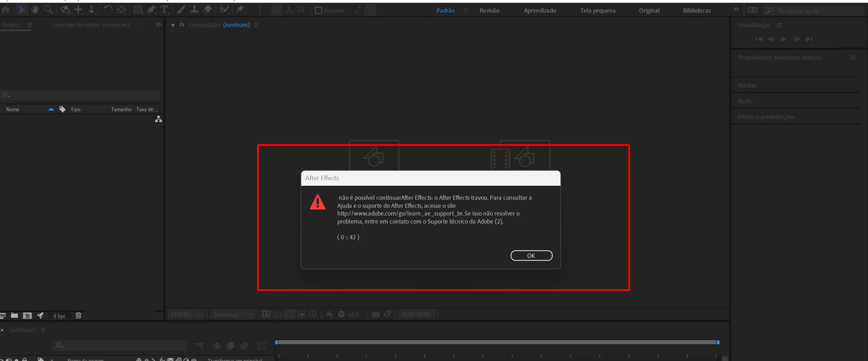
Task: Open the Propriedades panel menu
Action: click(853, 58)
